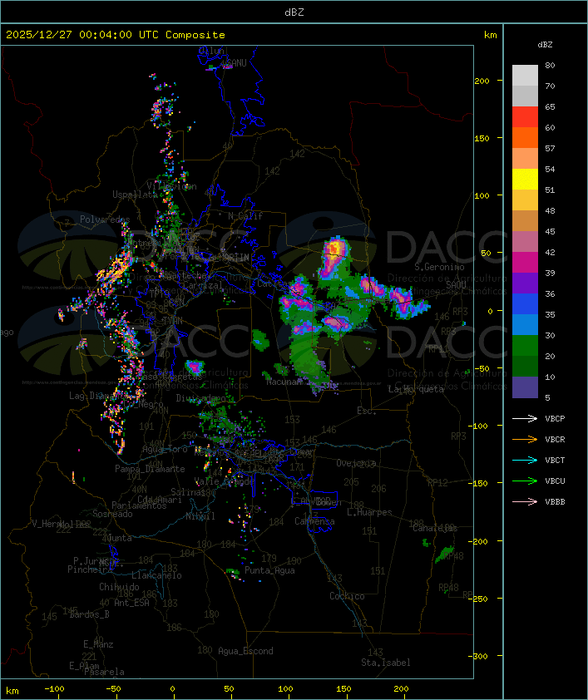The width and height of the screenshot is (588, 700).
Task: Click the Agua_Escond place label
Action: point(245,651)
